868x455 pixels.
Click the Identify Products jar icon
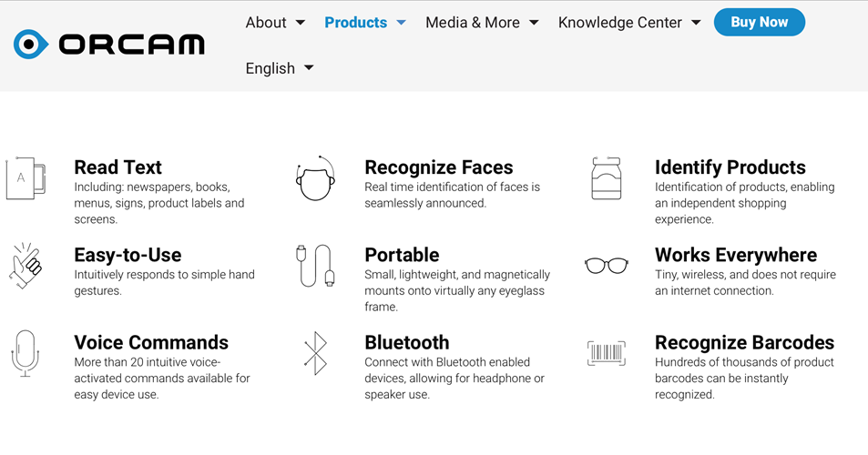[607, 178]
